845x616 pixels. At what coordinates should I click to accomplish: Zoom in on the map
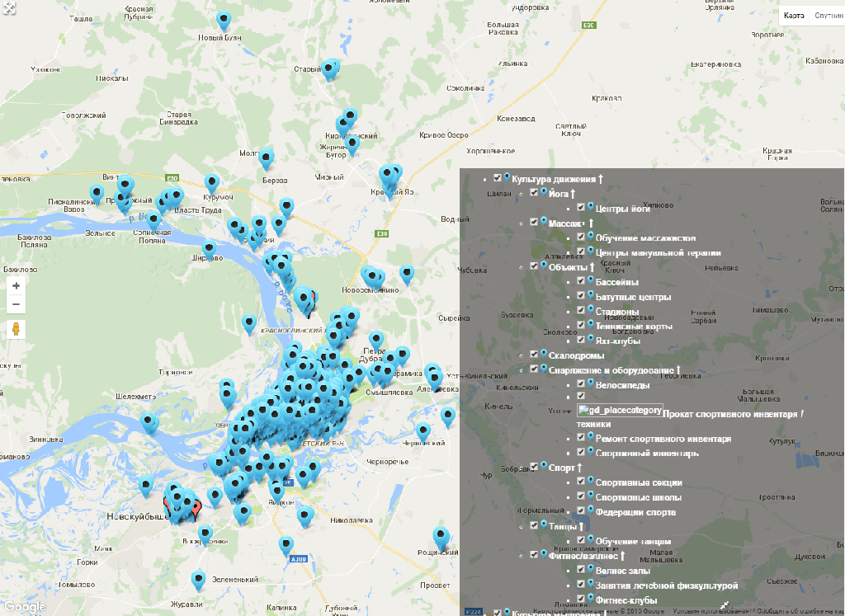click(16, 285)
